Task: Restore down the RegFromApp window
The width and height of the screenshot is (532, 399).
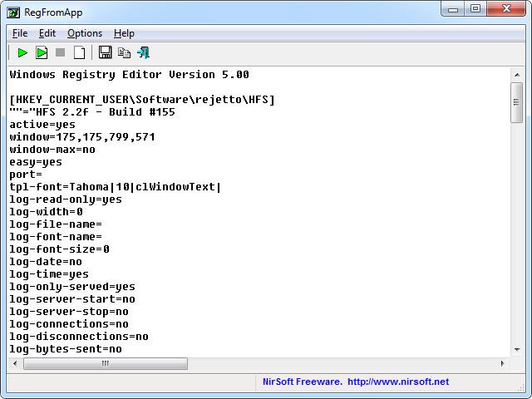Action: [475, 9]
